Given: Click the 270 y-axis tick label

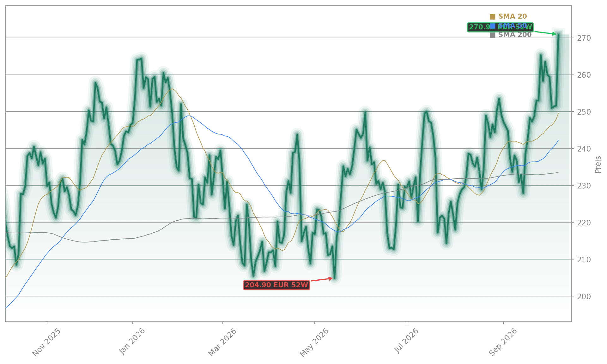Looking at the screenshot, I should pos(584,38).
